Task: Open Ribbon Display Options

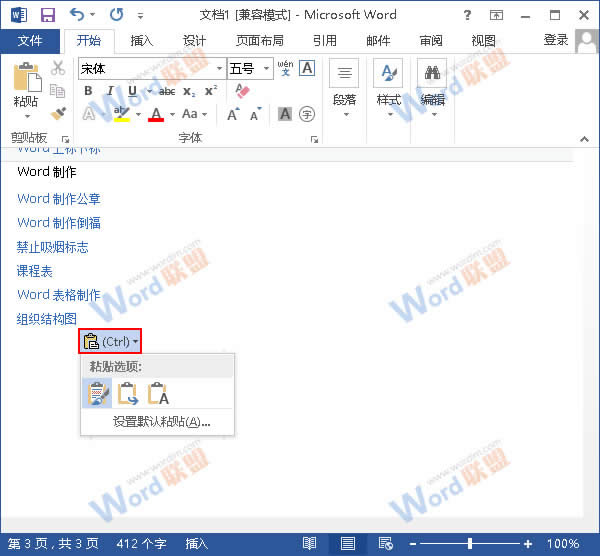Action: click(x=496, y=15)
